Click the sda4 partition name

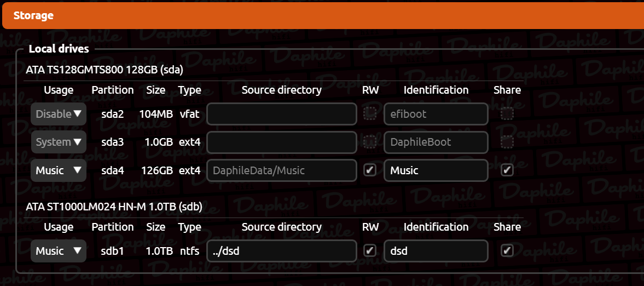click(x=113, y=170)
